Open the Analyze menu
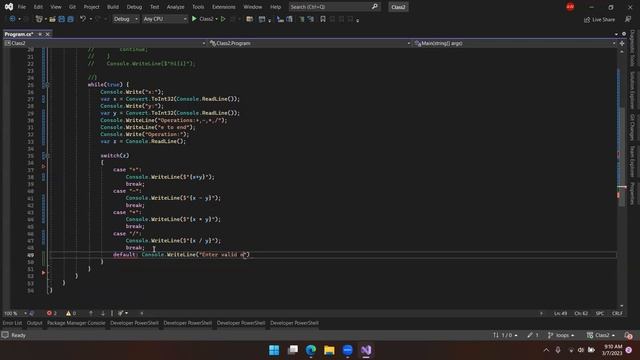The height and width of the screenshot is (360, 640). click(175, 7)
